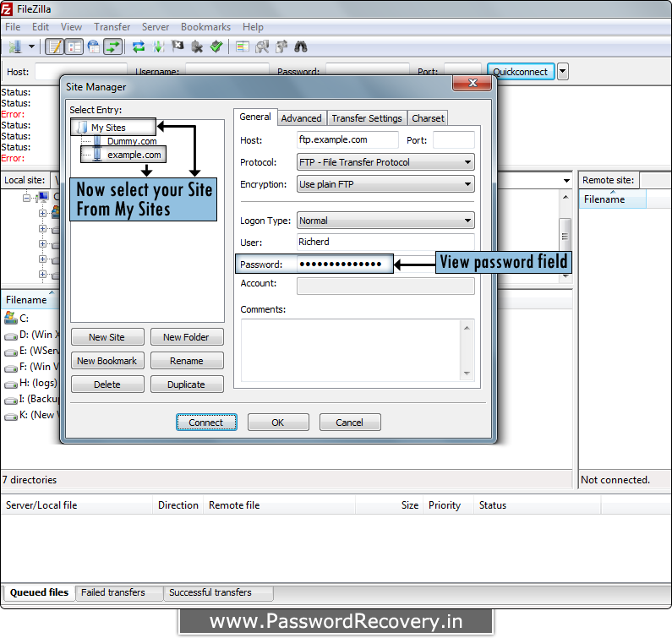This screenshot has height=638, width=672.
Task: Click OK in Site Manager
Action: [x=278, y=423]
